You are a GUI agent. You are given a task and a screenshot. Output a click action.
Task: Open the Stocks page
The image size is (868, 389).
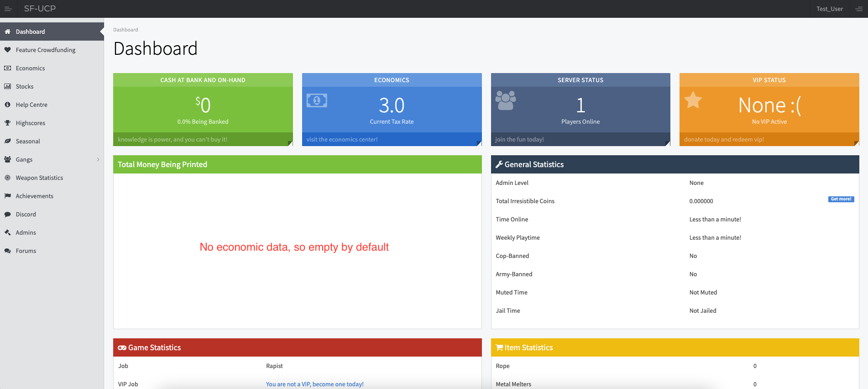pyautogui.click(x=52, y=86)
